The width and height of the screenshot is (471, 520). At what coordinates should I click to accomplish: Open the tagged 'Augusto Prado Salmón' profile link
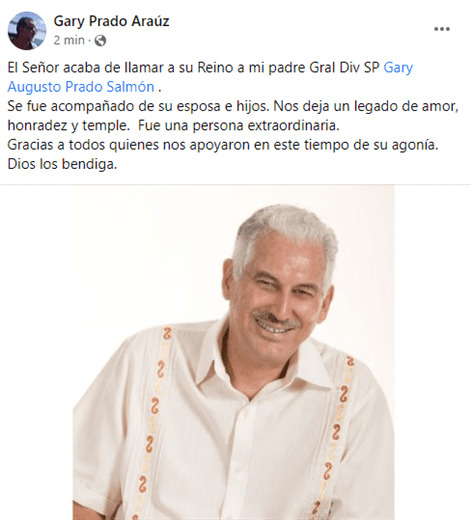pyautogui.click(x=81, y=87)
